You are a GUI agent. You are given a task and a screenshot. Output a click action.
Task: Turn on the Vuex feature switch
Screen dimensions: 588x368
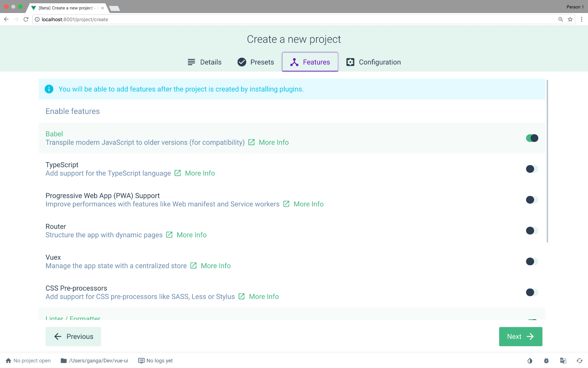point(532,261)
